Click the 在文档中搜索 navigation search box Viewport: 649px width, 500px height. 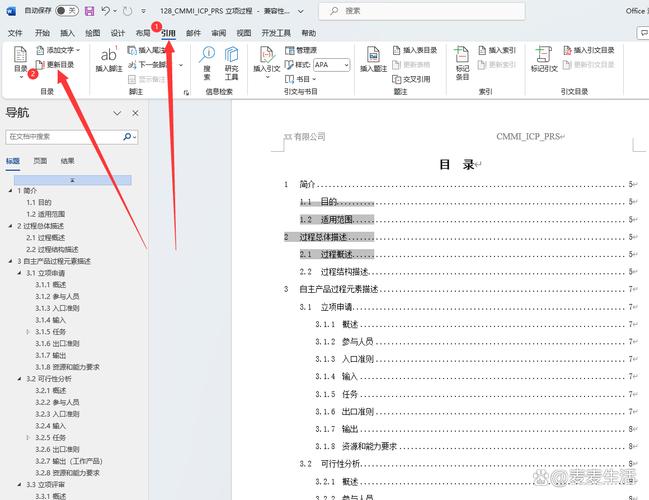pyautogui.click(x=60, y=136)
